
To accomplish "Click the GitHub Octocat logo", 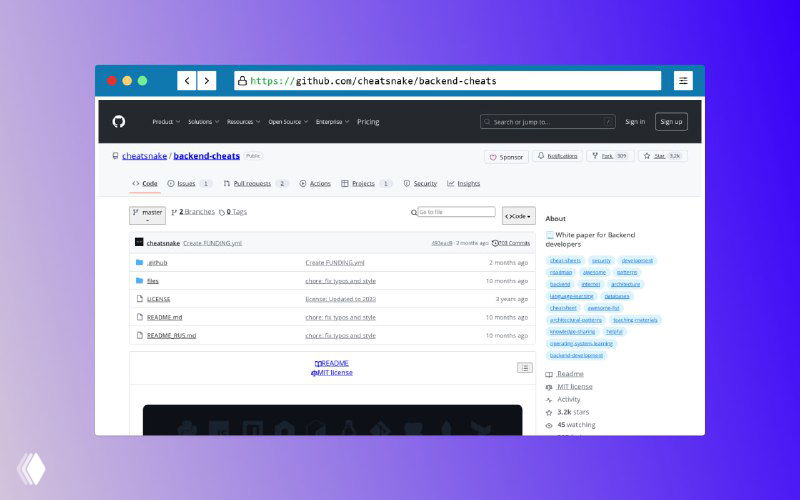I will [119, 121].
